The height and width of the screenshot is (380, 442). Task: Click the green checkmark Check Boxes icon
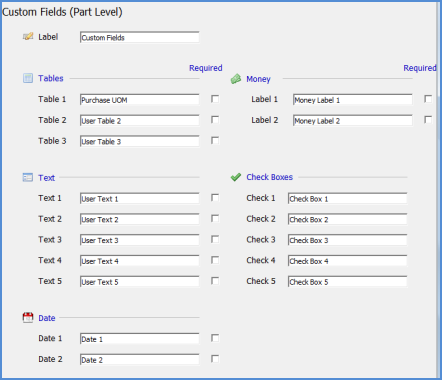236,177
